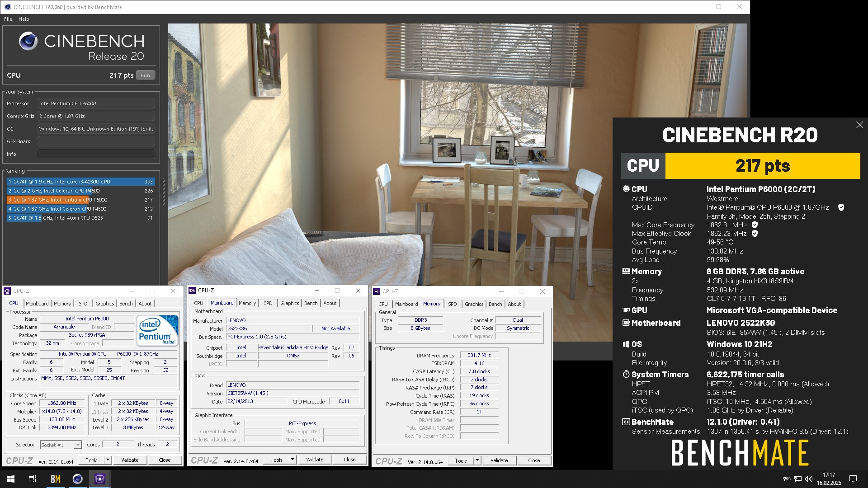
Task: Click the Cinebench title bar app icon
Action: pyautogui.click(x=8, y=7)
